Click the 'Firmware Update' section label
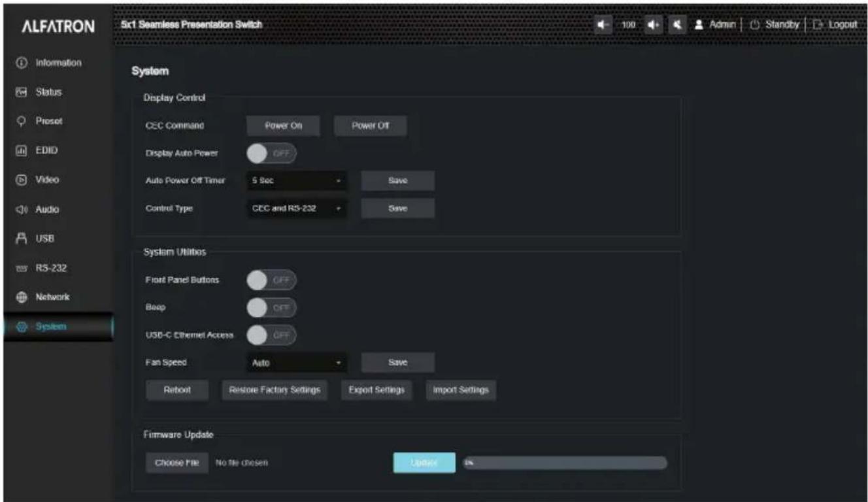This screenshot has width=868, height=502. [x=178, y=434]
